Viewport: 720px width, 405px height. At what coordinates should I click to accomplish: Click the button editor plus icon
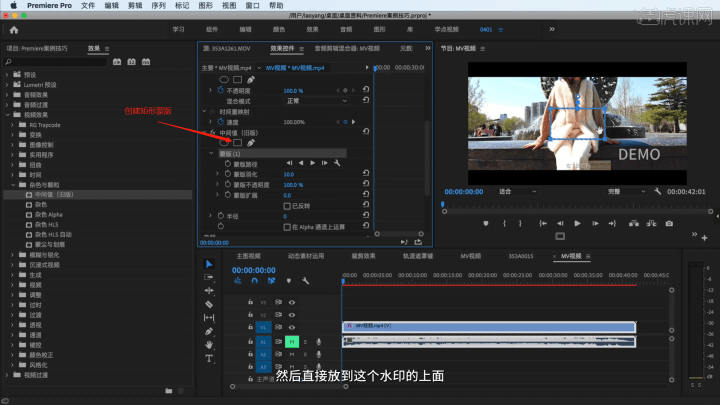click(x=704, y=238)
